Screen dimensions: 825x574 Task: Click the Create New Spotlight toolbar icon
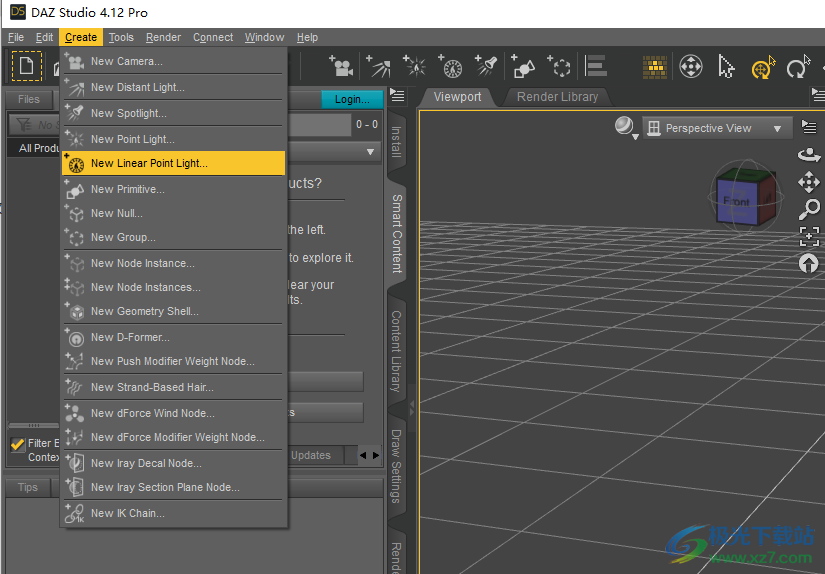486,66
